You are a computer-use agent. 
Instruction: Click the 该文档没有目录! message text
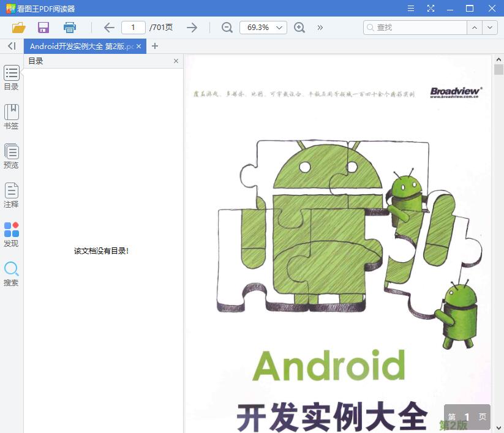[102, 251]
